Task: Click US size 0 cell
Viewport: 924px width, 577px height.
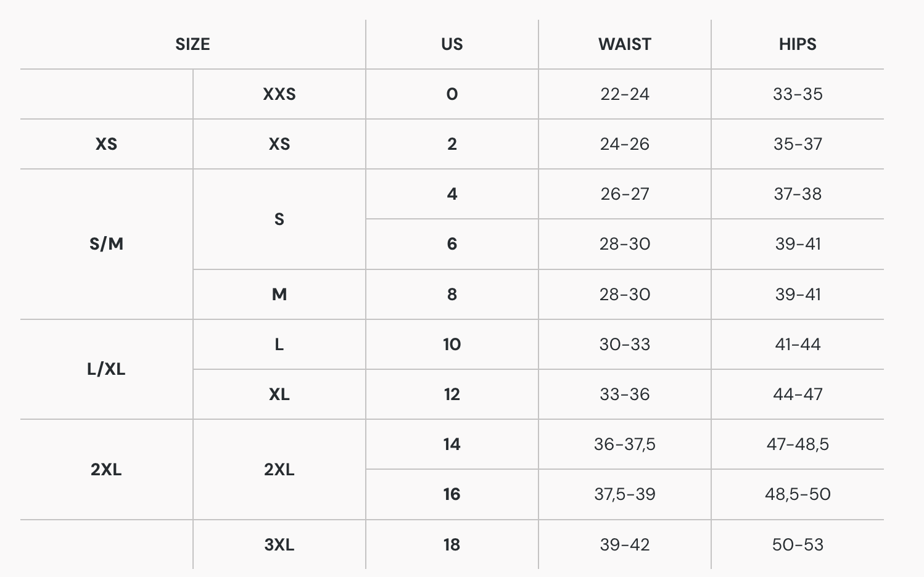Action: pos(452,94)
